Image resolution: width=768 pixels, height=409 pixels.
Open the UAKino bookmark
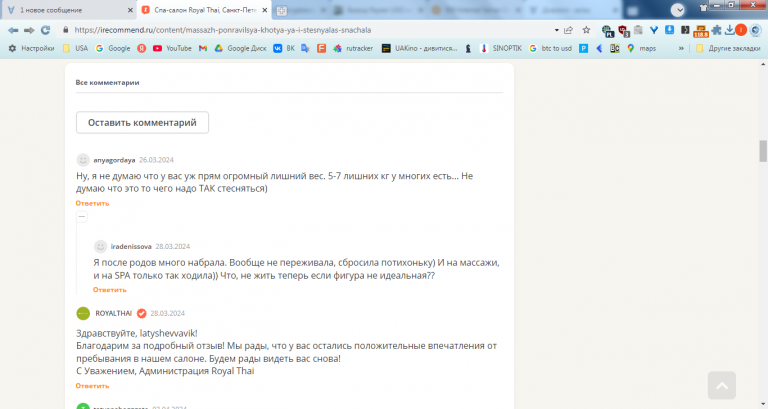click(x=419, y=48)
